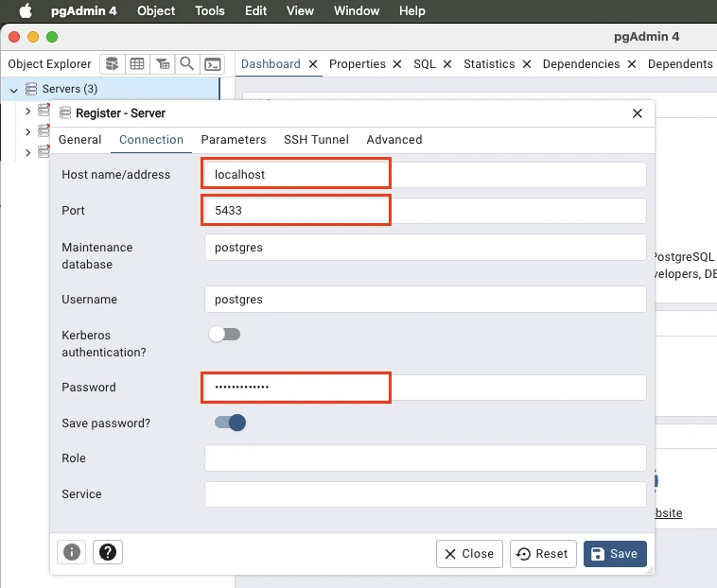Viewport: 717px width, 588px height.
Task: Close the Properties tab
Action: [x=397, y=64]
